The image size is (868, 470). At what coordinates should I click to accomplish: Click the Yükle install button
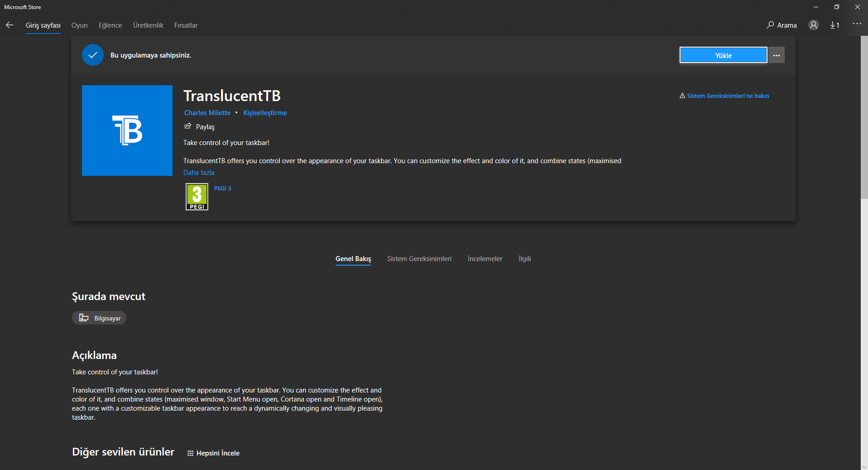724,55
